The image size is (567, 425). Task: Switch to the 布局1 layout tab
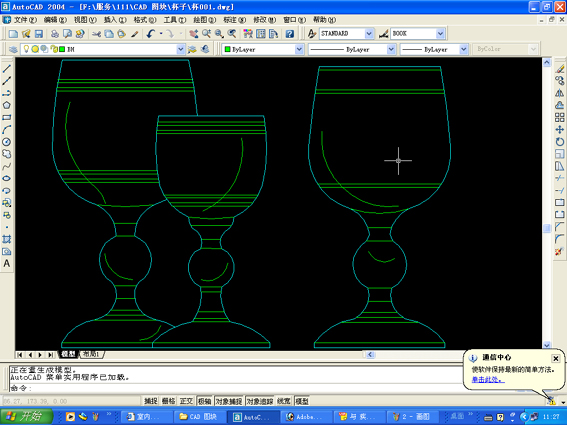point(91,354)
